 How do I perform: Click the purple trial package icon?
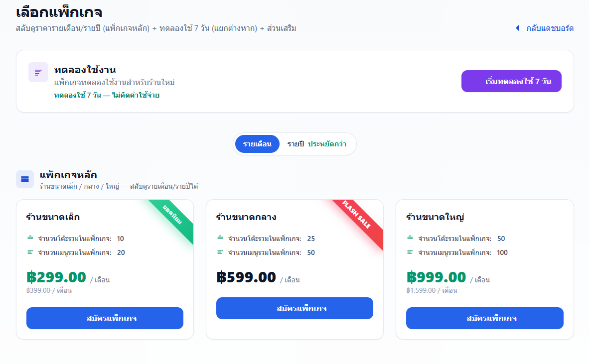38,72
